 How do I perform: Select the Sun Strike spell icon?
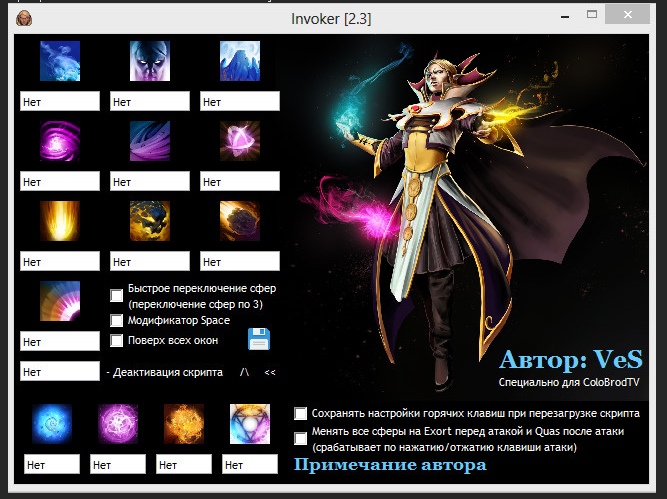60,221
